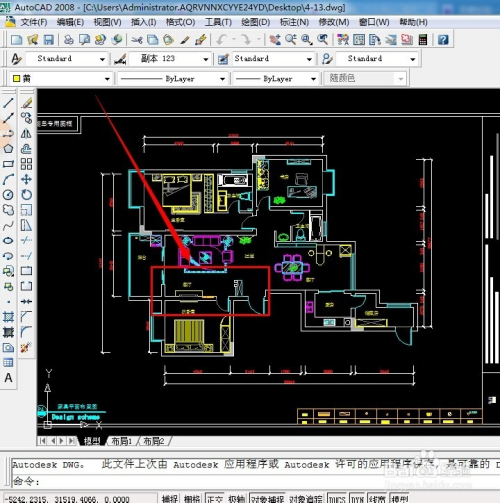Toggle 对象捕捉 object snap in status bar
Viewport: 500px width, 503px height.
click(x=267, y=498)
